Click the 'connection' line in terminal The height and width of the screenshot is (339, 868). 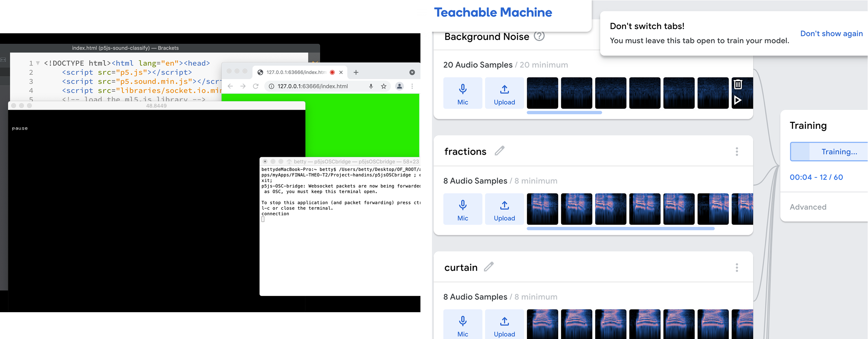coord(275,214)
